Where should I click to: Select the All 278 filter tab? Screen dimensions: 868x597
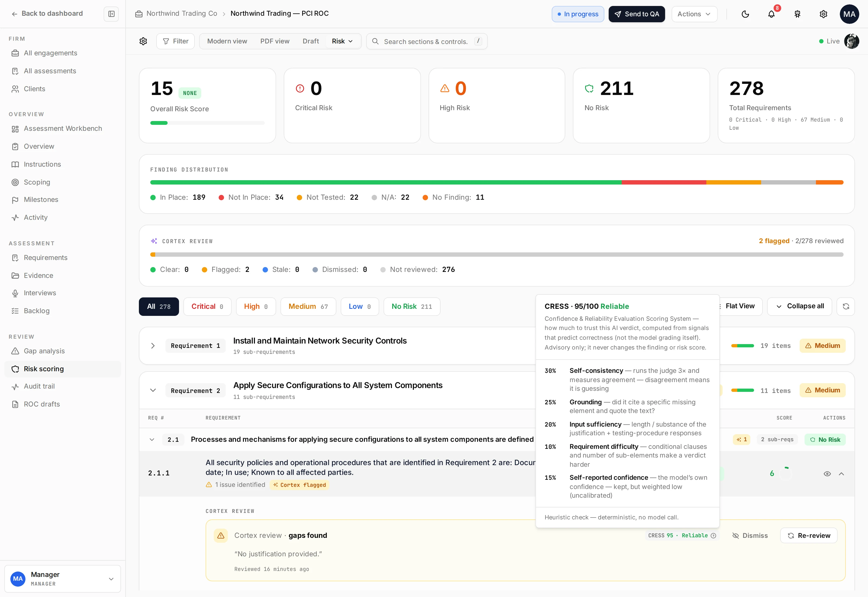click(x=159, y=307)
